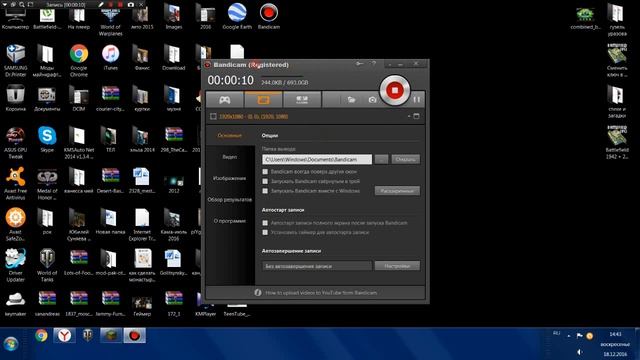Click the magnifier icon in top recording bar
This screenshot has height=360, width=640.
[21, 4]
